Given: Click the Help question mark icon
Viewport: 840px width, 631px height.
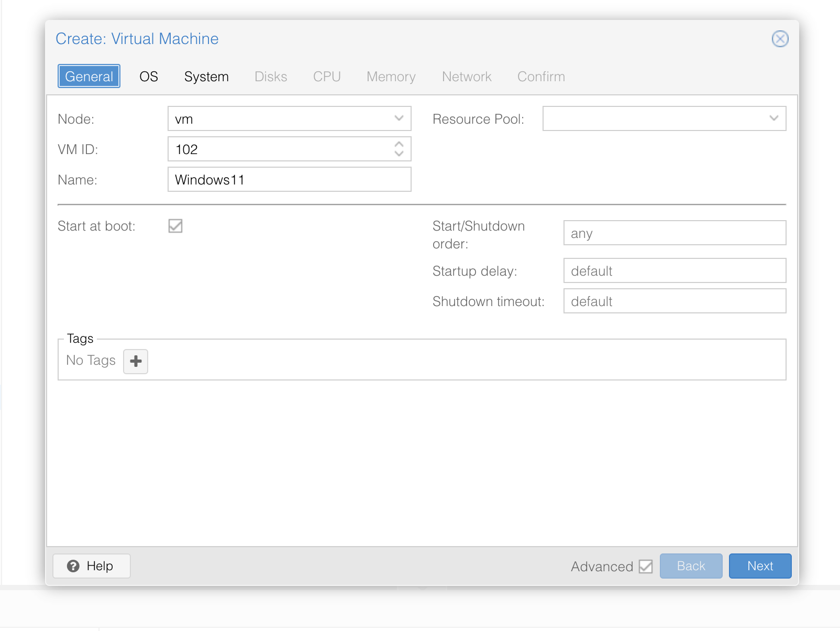Looking at the screenshot, I should pyautogui.click(x=73, y=566).
